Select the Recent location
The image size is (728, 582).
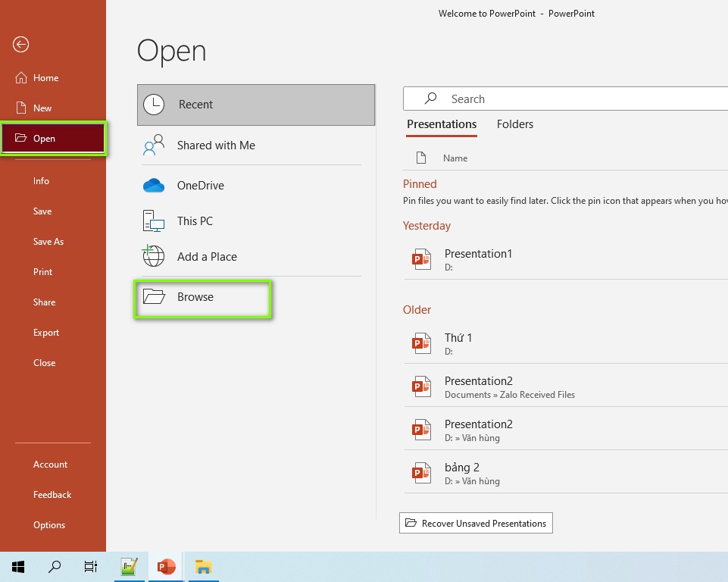point(256,105)
